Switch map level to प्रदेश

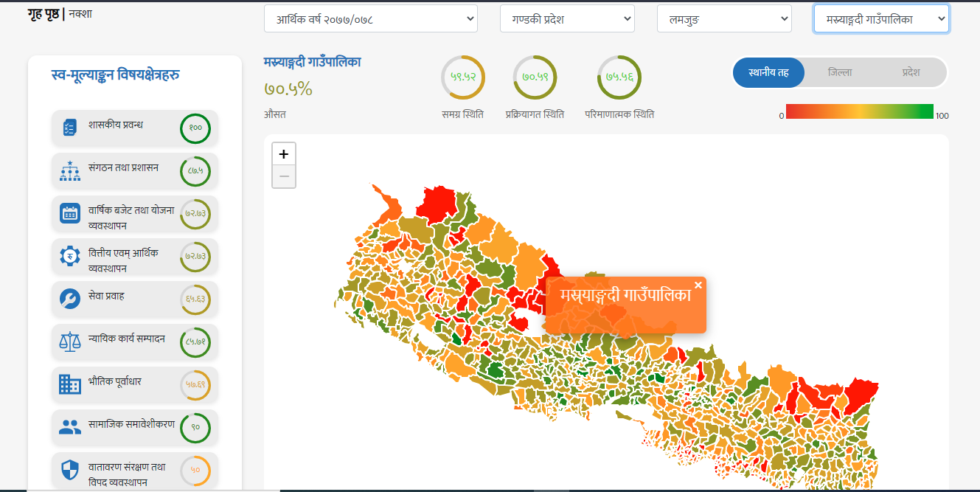911,72
